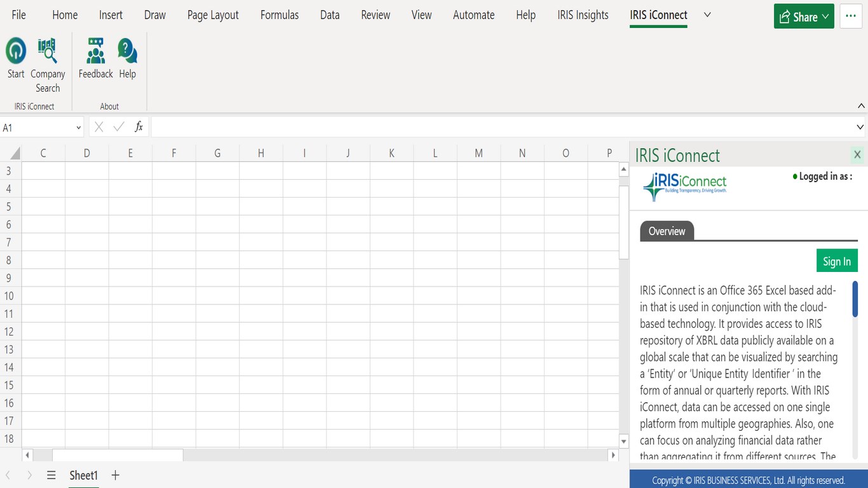Select column K header
Viewport: 868px width, 488px height.
pos(391,153)
